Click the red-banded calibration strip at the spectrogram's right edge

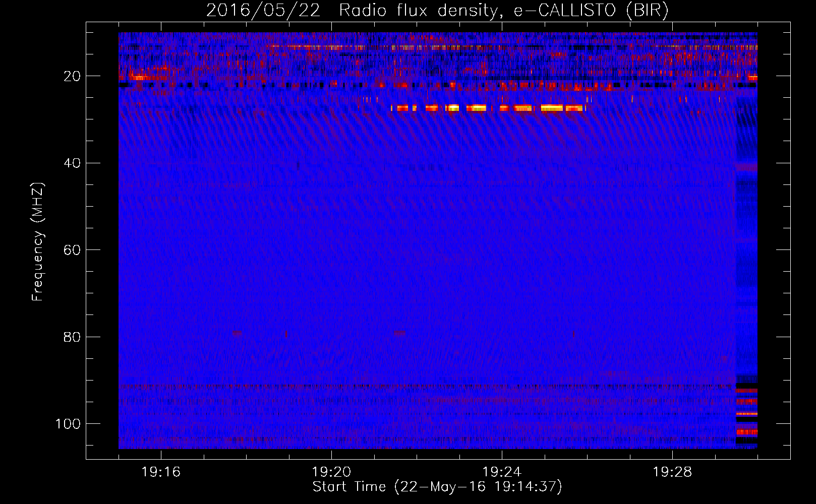(x=746, y=411)
